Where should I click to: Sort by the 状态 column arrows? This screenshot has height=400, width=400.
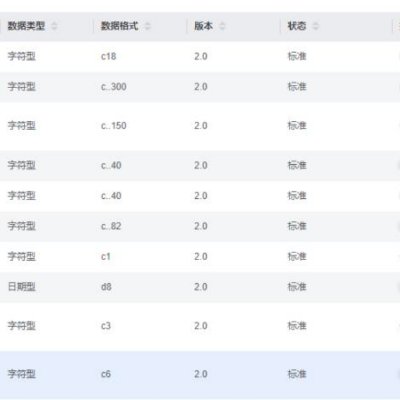[x=315, y=26]
